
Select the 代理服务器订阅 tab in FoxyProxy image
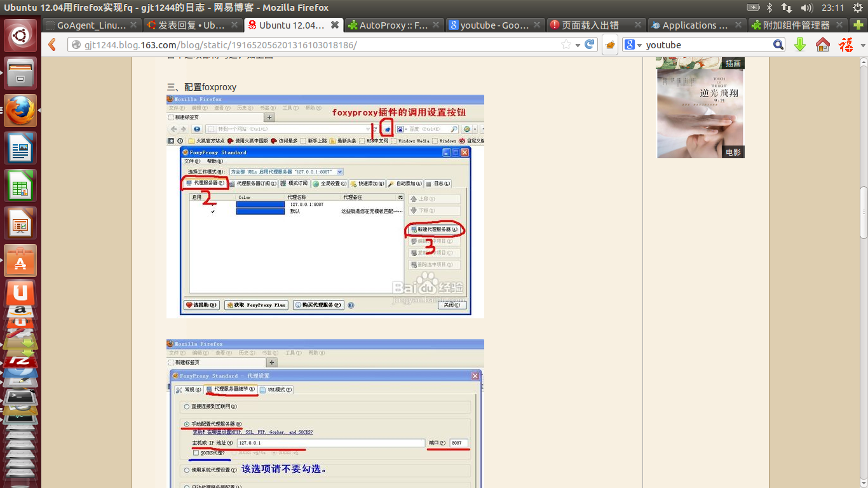(x=252, y=184)
